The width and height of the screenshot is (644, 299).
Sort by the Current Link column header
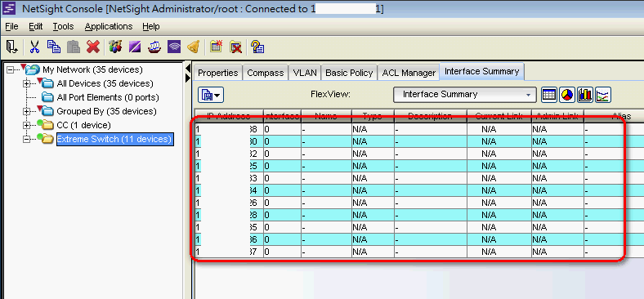(499, 116)
